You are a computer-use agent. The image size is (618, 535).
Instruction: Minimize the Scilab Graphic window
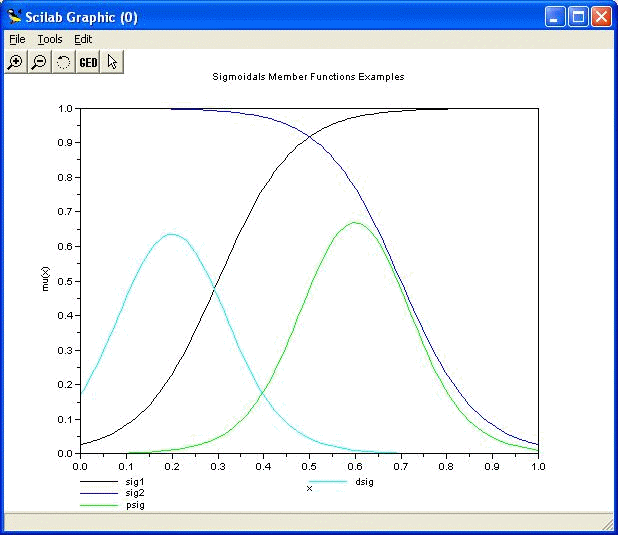coord(555,17)
